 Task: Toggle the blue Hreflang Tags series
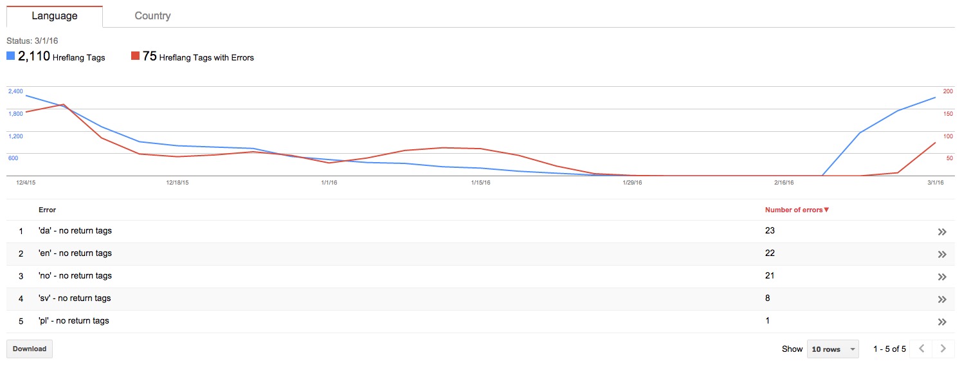(11, 57)
